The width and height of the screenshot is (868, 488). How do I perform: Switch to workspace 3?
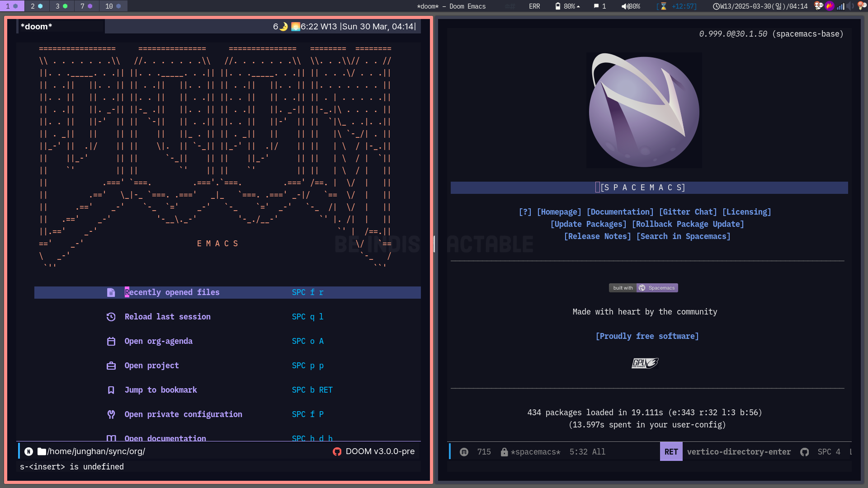click(x=61, y=6)
